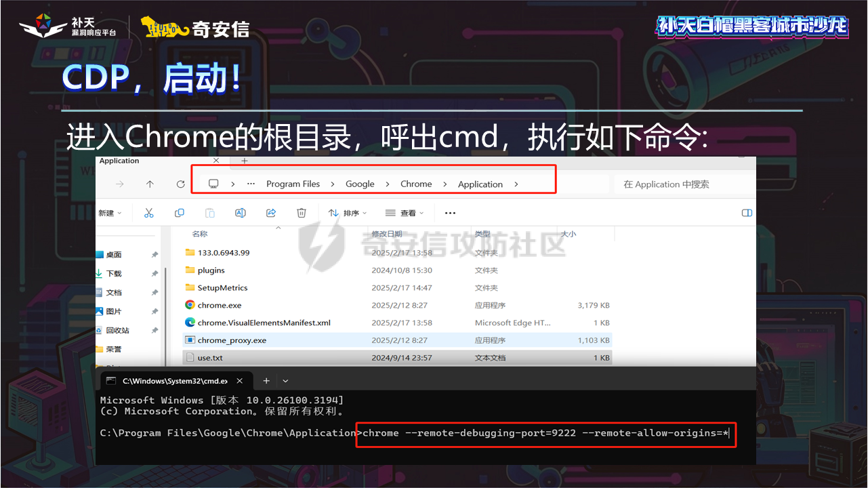Open 文档 in the sidebar
Screen dimensions: 868x488
click(113, 293)
